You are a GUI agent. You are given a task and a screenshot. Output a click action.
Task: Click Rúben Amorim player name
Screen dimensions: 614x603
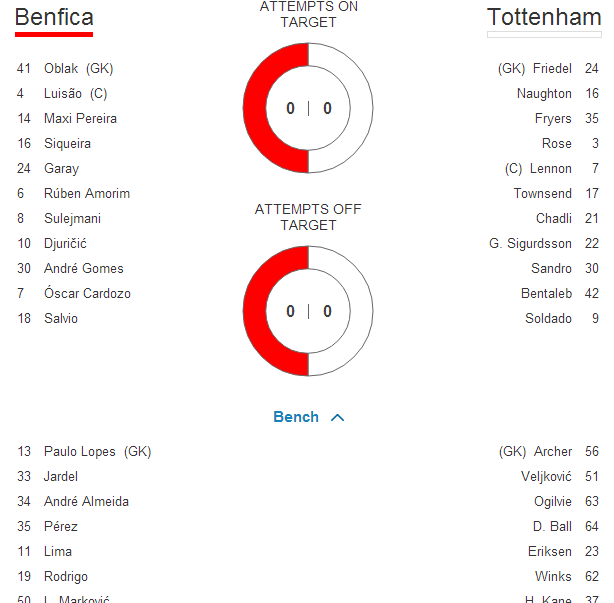pos(87,194)
